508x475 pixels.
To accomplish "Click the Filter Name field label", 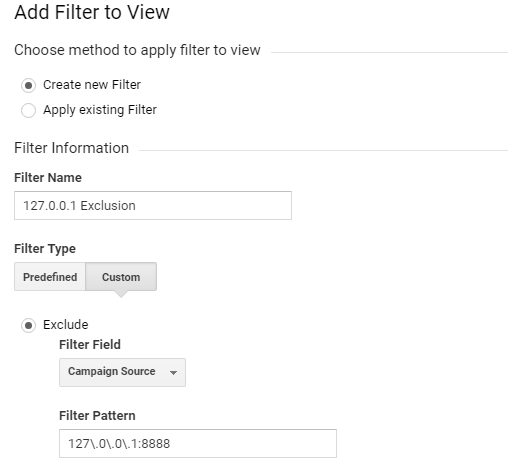I will (48, 178).
